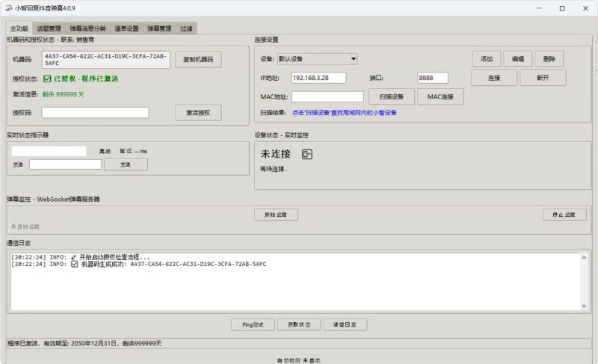This screenshot has width=598, height=364.
Task: Focus the empty MAC地址 input field
Action: coord(327,97)
